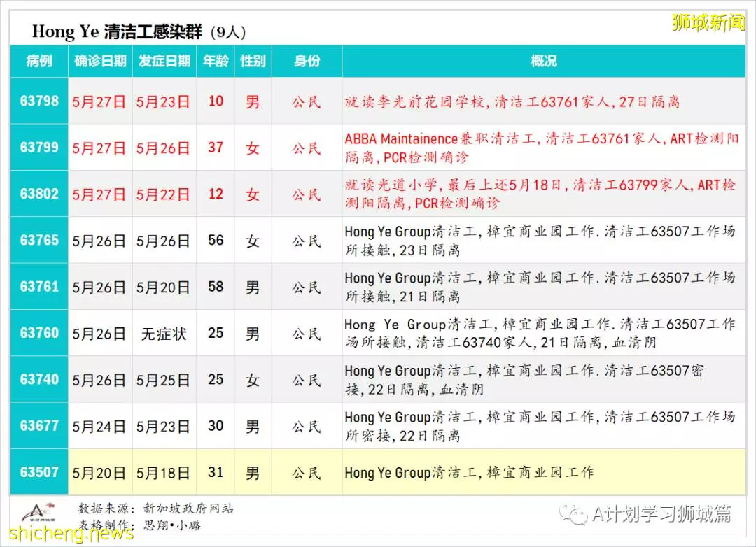
Task: Click age 12 in row 63802
Action: [216, 194]
